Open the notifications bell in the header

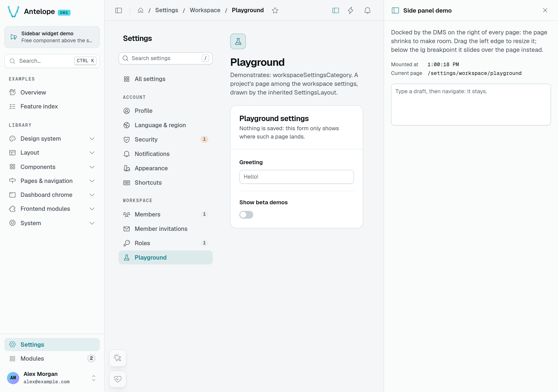click(367, 10)
